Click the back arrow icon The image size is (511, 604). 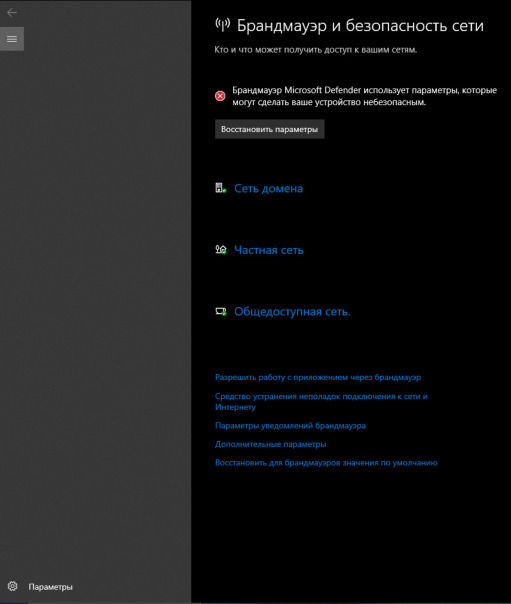tap(12, 13)
